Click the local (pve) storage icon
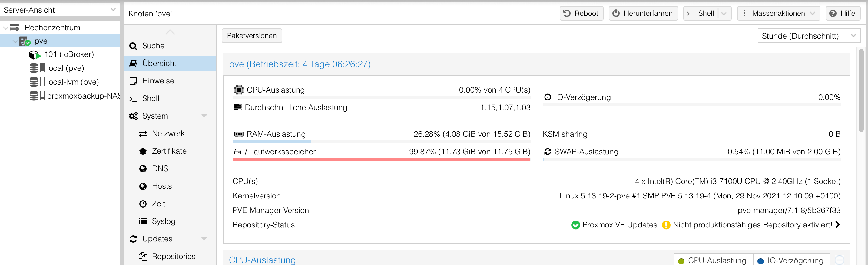Screen dimensions: 868x265 pyautogui.click(x=37, y=68)
